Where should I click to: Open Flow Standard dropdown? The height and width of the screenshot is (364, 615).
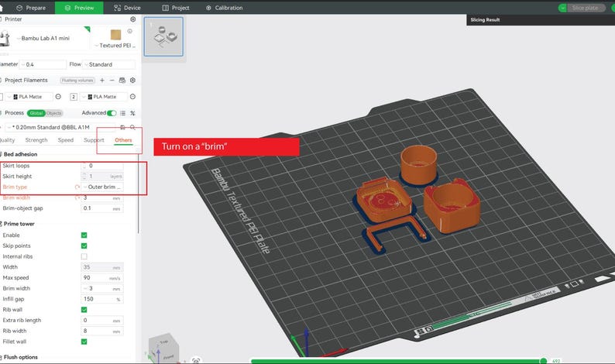pos(109,64)
